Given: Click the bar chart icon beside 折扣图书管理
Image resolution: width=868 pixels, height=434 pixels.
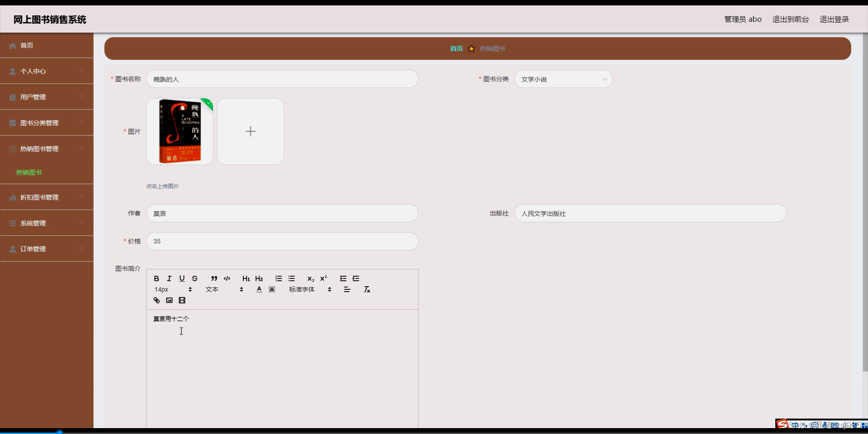Looking at the screenshot, I should pyautogui.click(x=13, y=198).
